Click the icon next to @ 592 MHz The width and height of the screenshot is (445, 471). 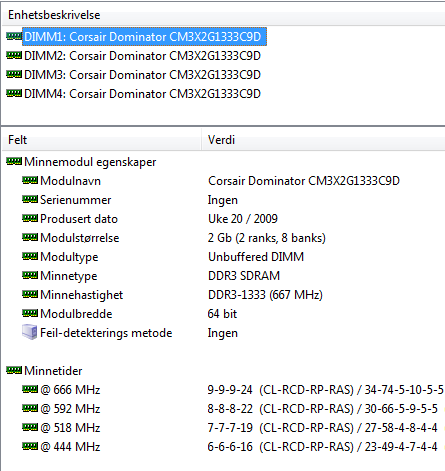click(30, 408)
